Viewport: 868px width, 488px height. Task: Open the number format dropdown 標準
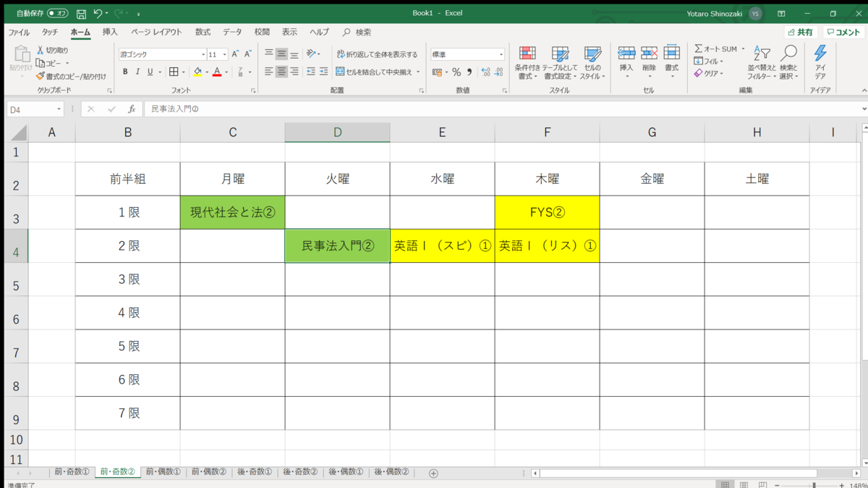click(501, 55)
